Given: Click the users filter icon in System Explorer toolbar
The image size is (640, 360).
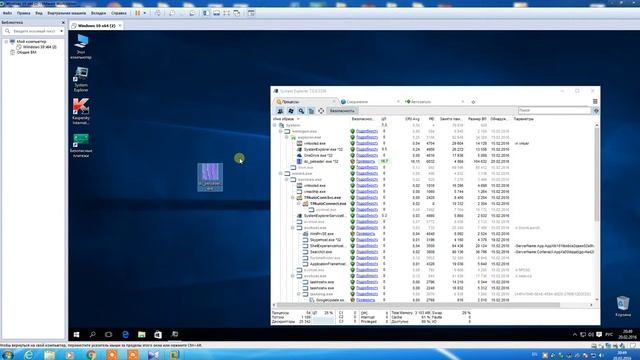Looking at the screenshot, I should [x=280, y=111].
